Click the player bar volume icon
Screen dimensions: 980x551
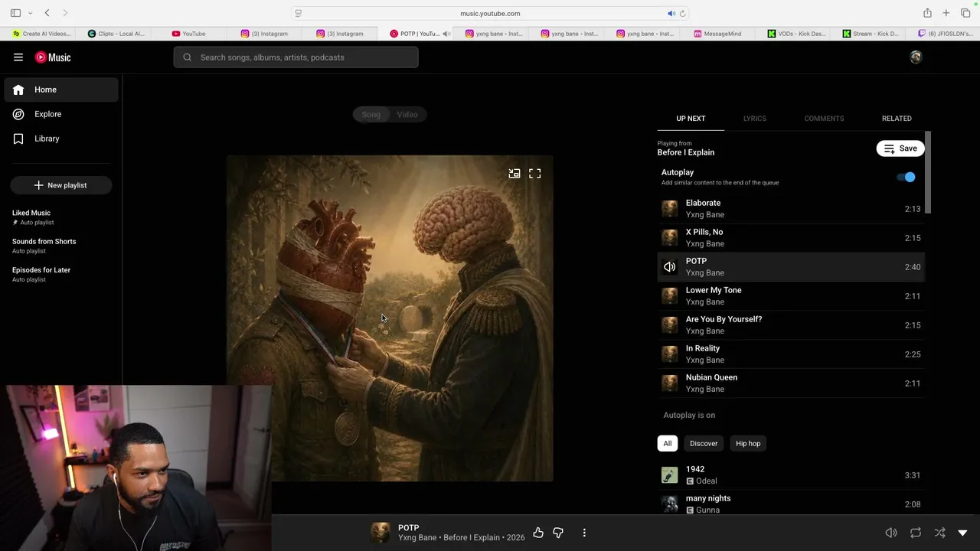(x=891, y=533)
